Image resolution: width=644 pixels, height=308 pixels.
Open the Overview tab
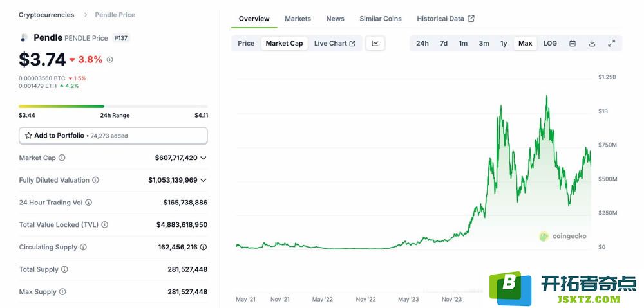tap(254, 19)
